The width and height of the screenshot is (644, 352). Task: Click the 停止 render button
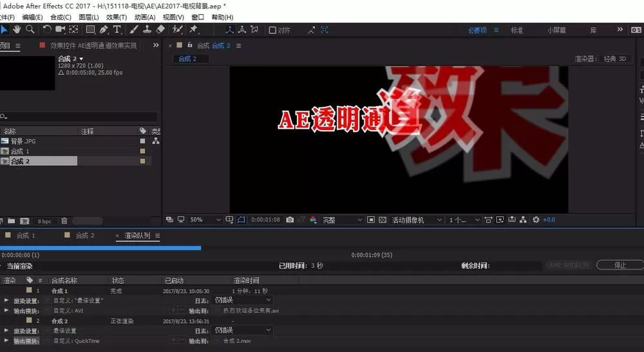tap(620, 265)
